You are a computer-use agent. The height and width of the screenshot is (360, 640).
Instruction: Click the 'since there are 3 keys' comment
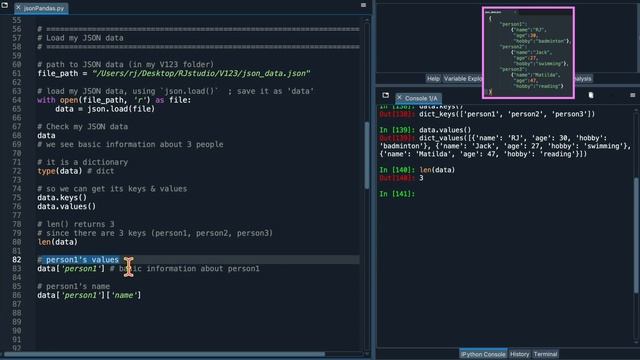[155, 233]
